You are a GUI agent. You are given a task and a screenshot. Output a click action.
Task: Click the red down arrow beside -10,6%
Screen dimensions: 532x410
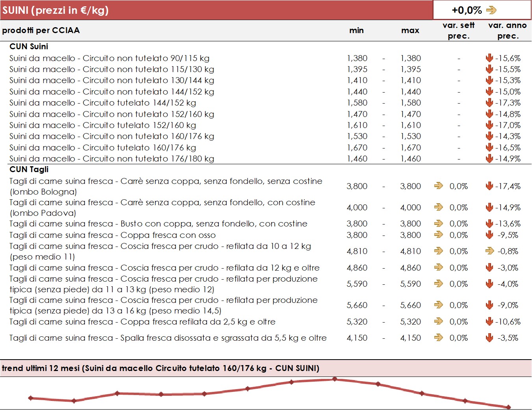(x=489, y=322)
